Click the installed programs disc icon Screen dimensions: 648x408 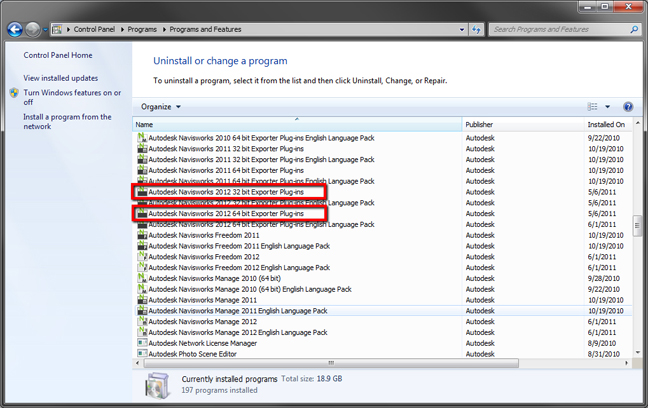tap(157, 384)
